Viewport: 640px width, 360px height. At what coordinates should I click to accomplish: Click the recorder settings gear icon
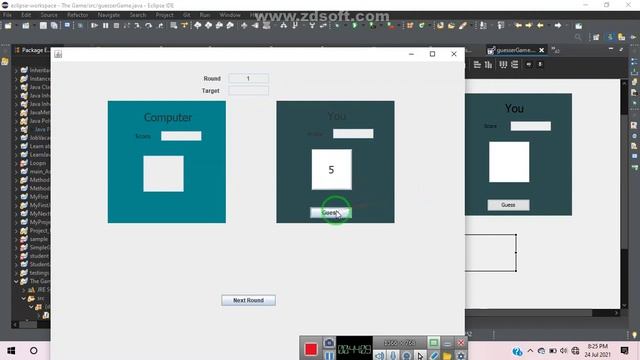460,356
